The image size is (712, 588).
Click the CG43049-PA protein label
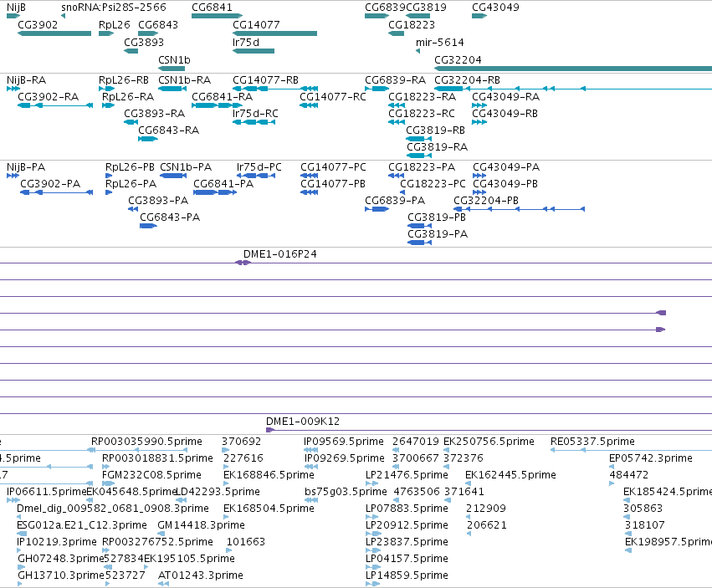coord(506,167)
